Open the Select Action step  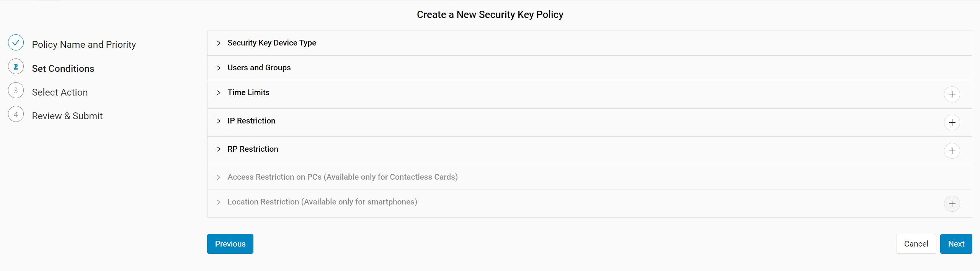click(60, 92)
